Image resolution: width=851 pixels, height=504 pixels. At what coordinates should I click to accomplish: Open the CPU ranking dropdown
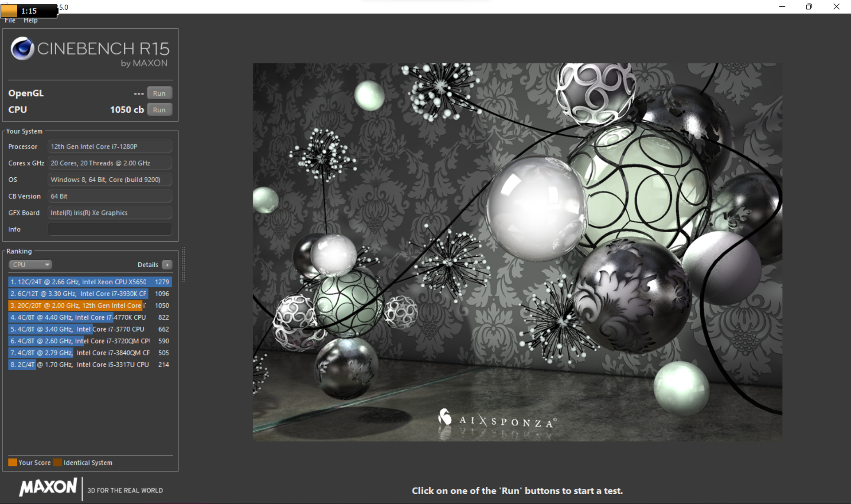coord(30,265)
